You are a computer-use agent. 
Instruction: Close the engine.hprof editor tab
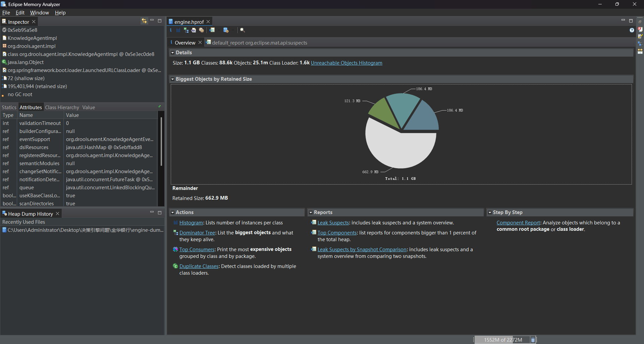208,21
